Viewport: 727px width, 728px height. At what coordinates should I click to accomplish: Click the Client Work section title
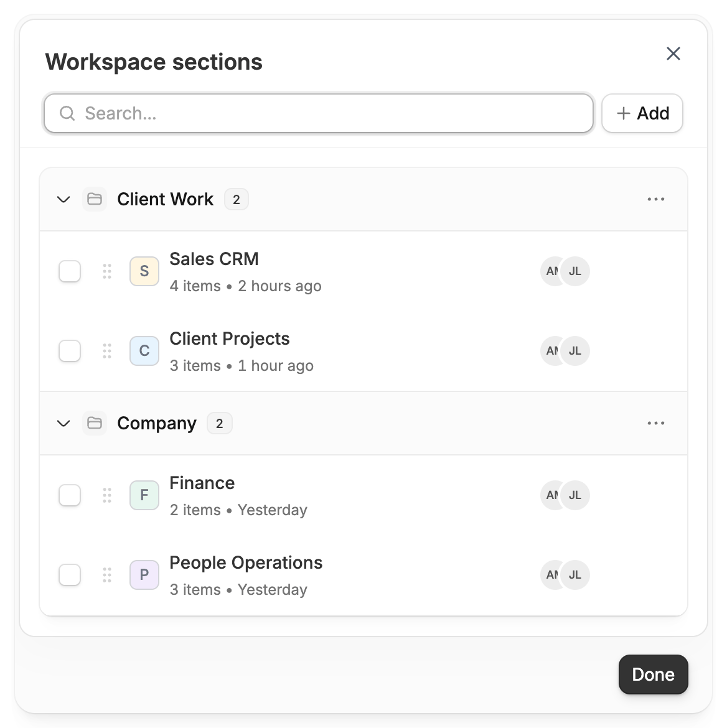point(166,199)
